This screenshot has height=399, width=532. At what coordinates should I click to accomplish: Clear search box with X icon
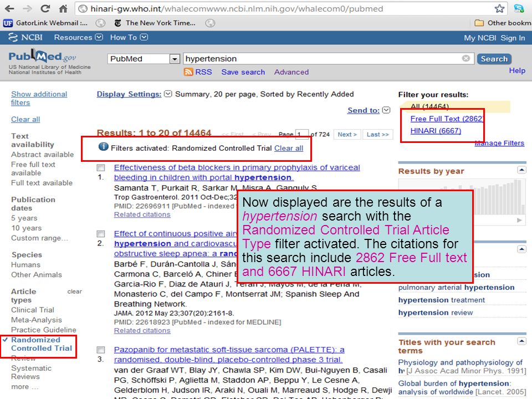(466, 58)
